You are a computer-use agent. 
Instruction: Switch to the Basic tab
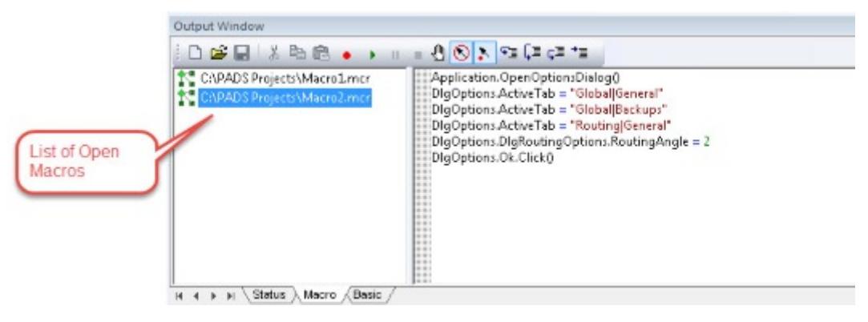point(367,296)
